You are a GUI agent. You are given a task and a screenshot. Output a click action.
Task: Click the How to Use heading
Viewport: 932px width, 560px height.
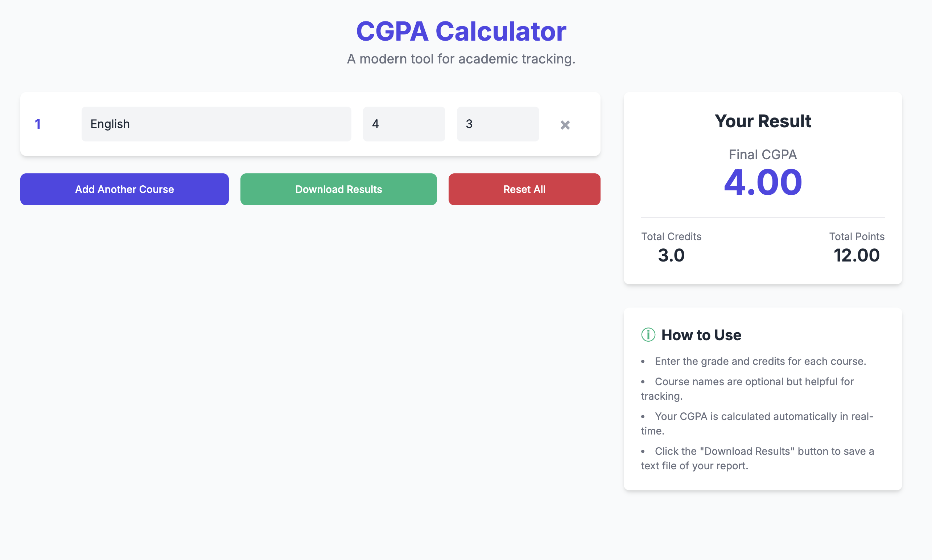tap(701, 335)
